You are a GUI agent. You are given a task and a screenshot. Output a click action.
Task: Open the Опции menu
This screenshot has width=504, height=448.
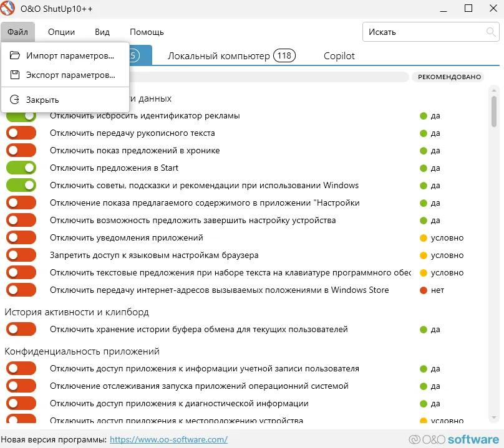61,32
